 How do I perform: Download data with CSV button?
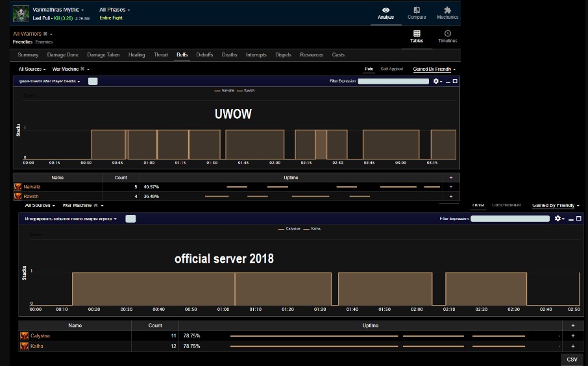572,360
